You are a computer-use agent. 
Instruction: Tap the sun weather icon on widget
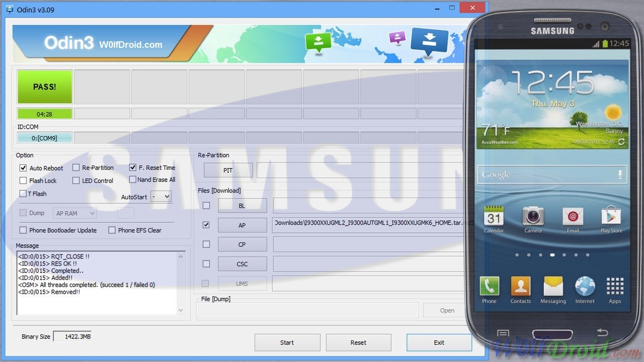613,112
